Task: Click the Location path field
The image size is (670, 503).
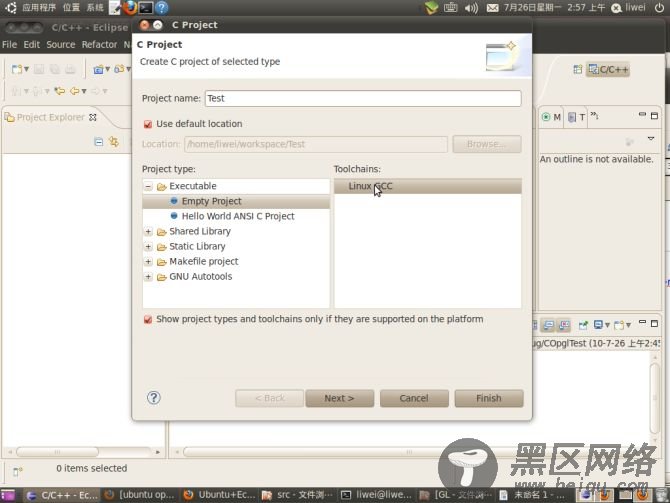Action: (x=316, y=144)
